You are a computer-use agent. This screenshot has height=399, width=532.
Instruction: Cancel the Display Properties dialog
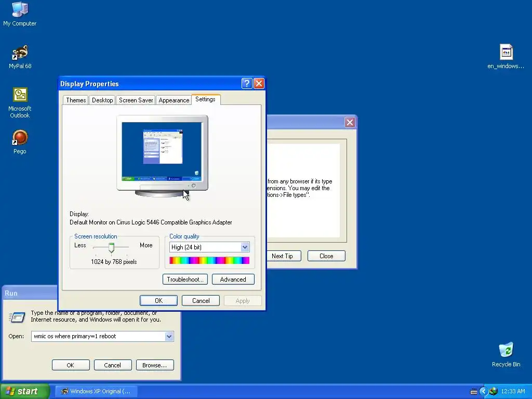click(x=201, y=301)
